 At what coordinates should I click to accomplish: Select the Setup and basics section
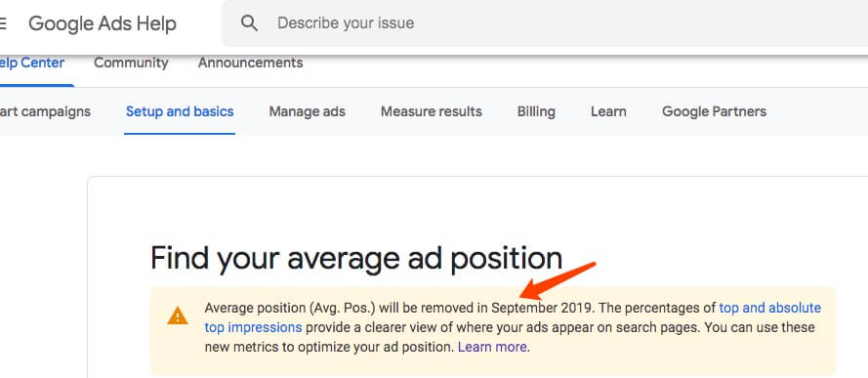point(180,111)
